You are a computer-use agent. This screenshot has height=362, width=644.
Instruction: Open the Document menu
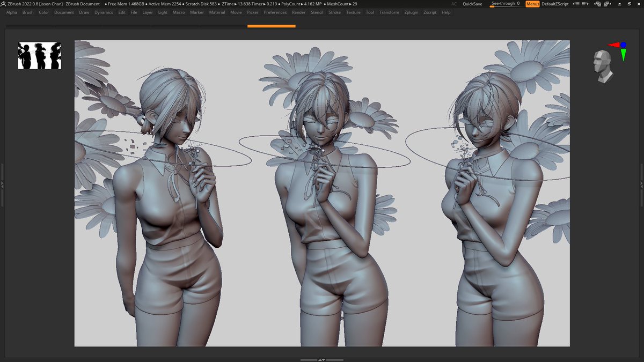[64, 12]
